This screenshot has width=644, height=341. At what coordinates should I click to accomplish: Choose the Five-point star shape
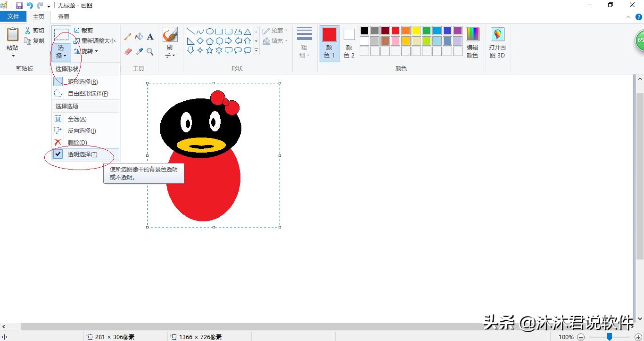click(210, 50)
